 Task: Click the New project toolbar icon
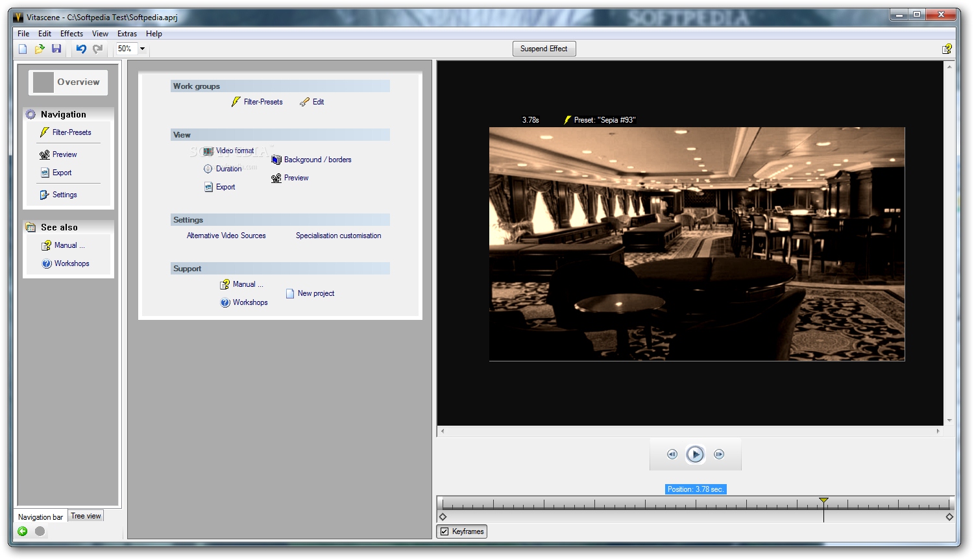[23, 49]
